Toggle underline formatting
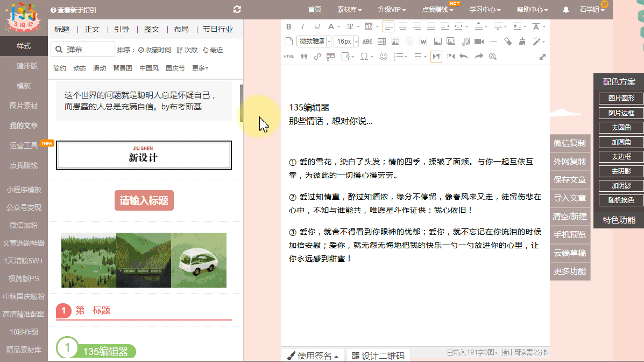Screen dimensions: 644x362 [317, 27]
